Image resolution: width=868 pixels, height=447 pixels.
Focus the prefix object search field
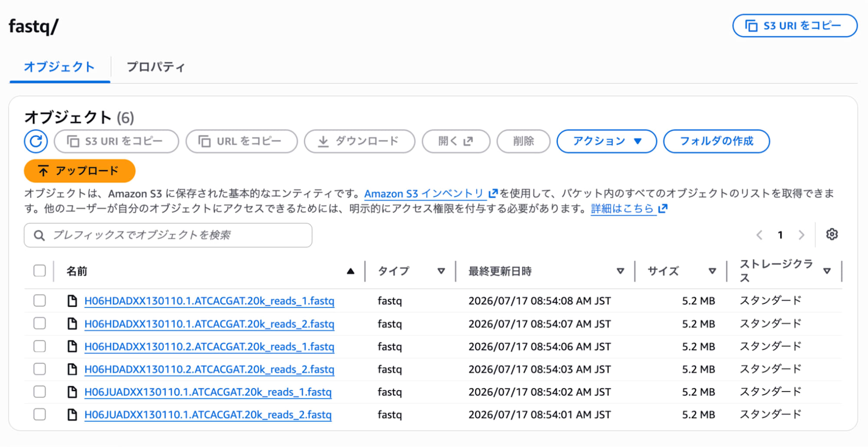[x=168, y=235]
